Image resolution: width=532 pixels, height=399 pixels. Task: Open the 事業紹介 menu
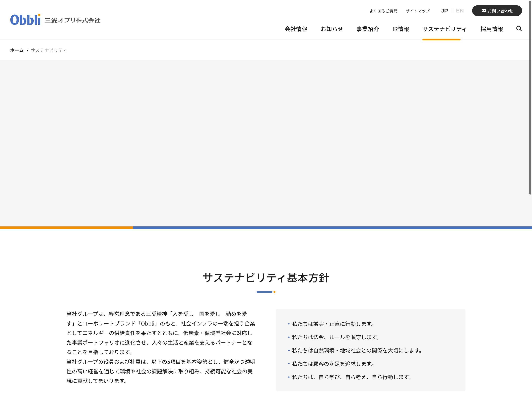point(367,29)
